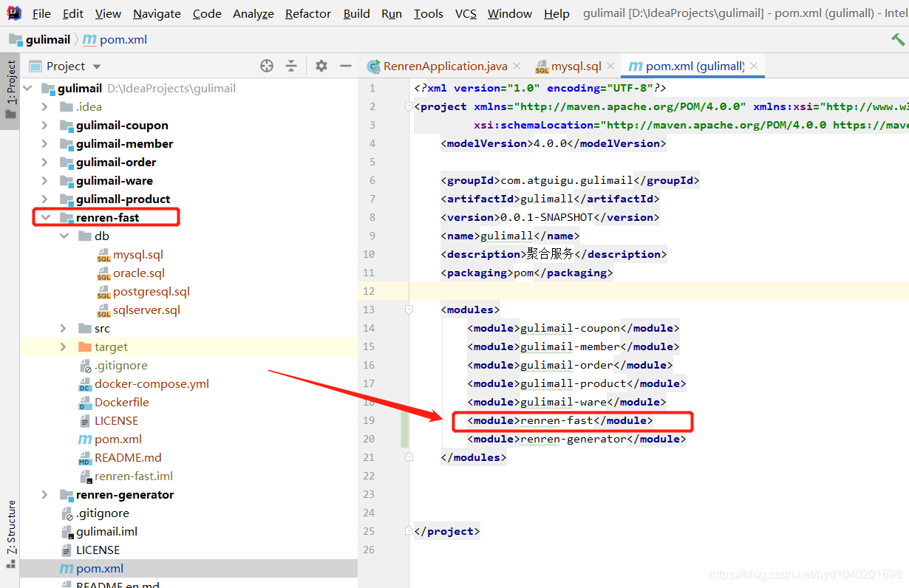The width and height of the screenshot is (909, 588).
Task: Click line number 12 in the gutter
Action: tap(370, 291)
